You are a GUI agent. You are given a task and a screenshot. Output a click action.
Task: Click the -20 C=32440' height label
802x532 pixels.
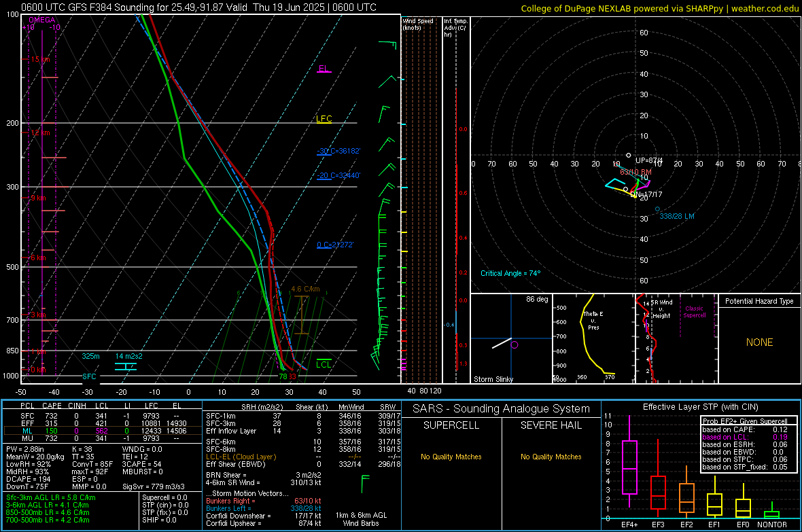(338, 175)
